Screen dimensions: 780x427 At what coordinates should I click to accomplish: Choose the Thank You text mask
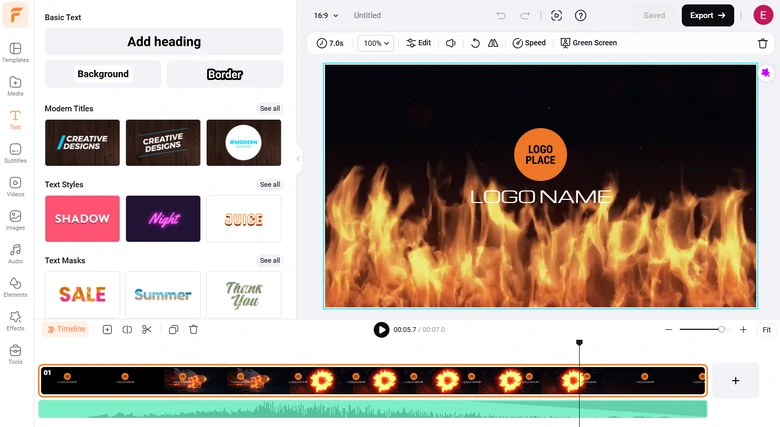tap(244, 294)
